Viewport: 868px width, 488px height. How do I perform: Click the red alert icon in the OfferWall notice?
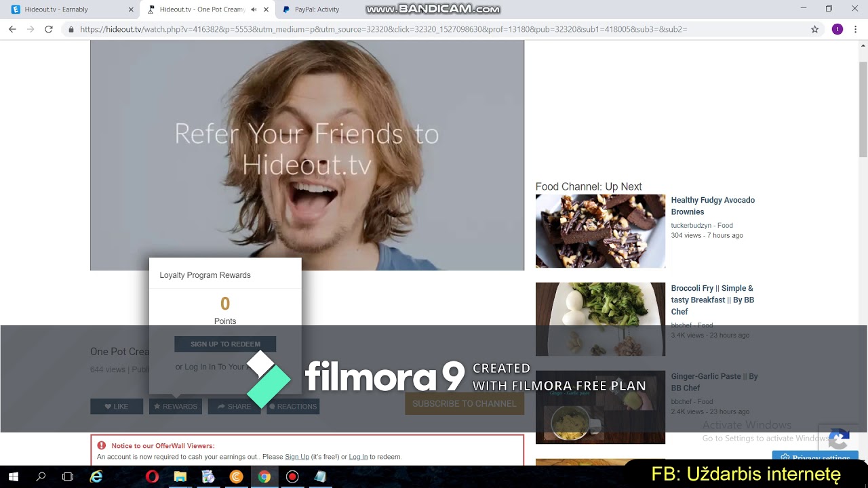coord(102,445)
